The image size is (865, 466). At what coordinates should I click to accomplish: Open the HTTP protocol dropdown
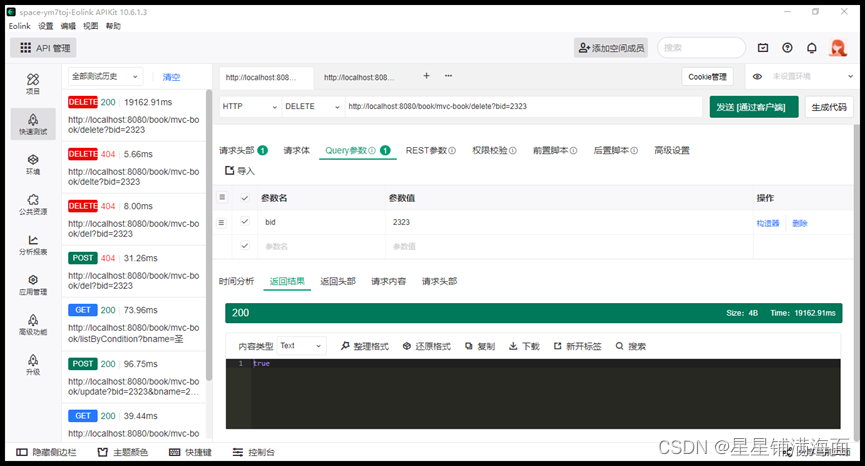(250, 106)
